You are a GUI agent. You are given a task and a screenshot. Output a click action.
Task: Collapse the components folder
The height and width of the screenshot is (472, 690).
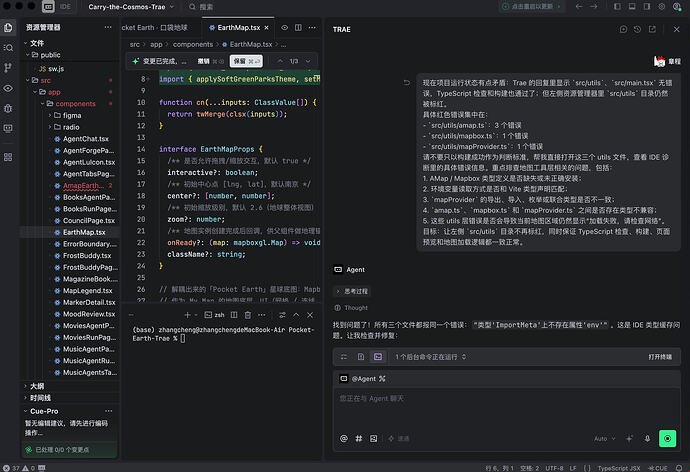(x=75, y=104)
